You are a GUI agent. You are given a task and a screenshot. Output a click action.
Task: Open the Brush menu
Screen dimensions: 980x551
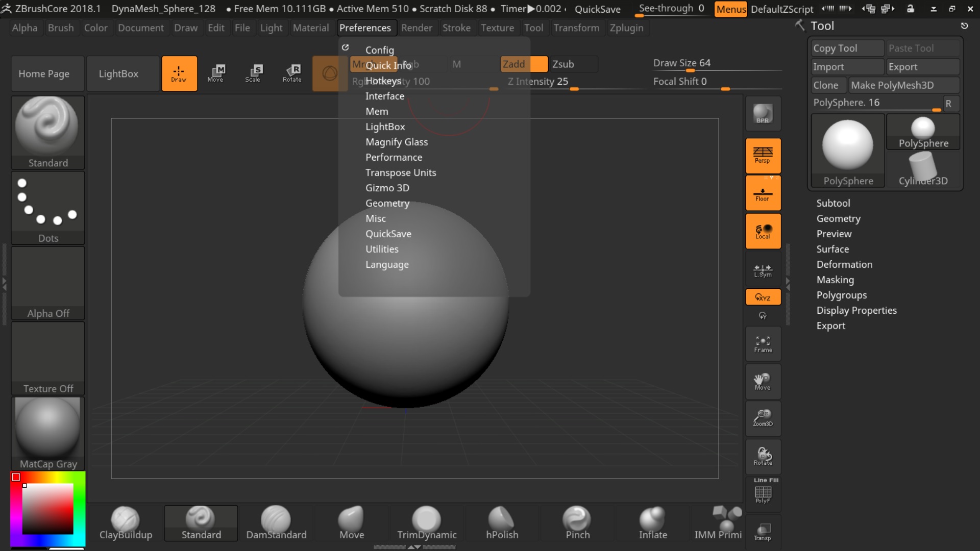(x=61, y=28)
